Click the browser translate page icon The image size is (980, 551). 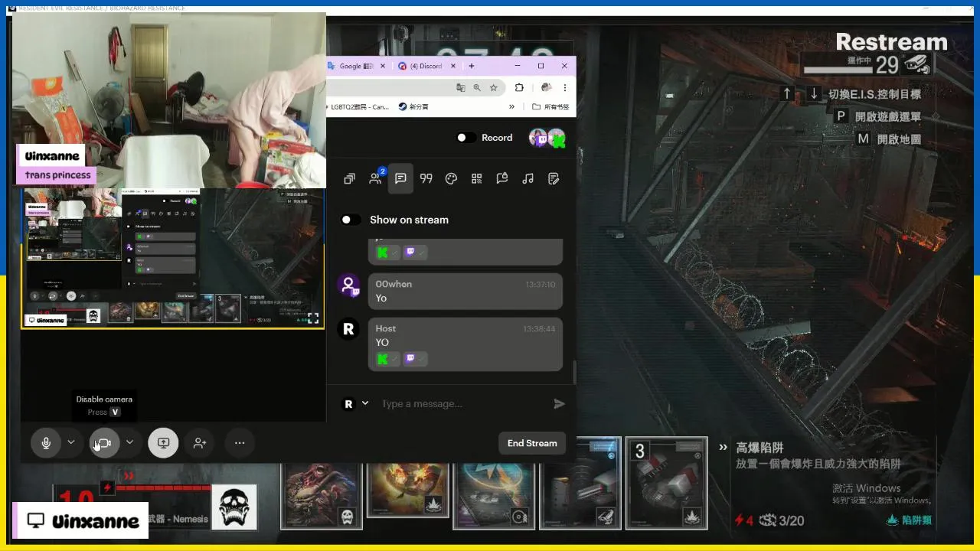(460, 87)
